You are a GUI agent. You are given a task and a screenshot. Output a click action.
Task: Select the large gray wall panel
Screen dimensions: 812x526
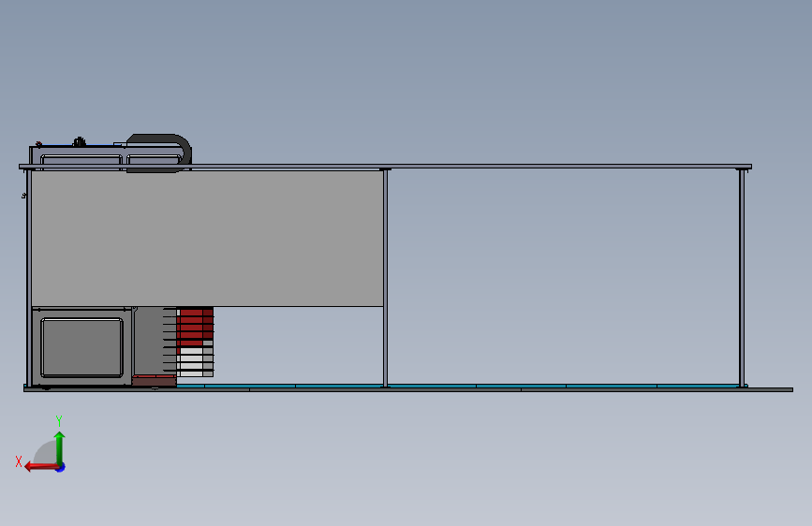[207, 238]
